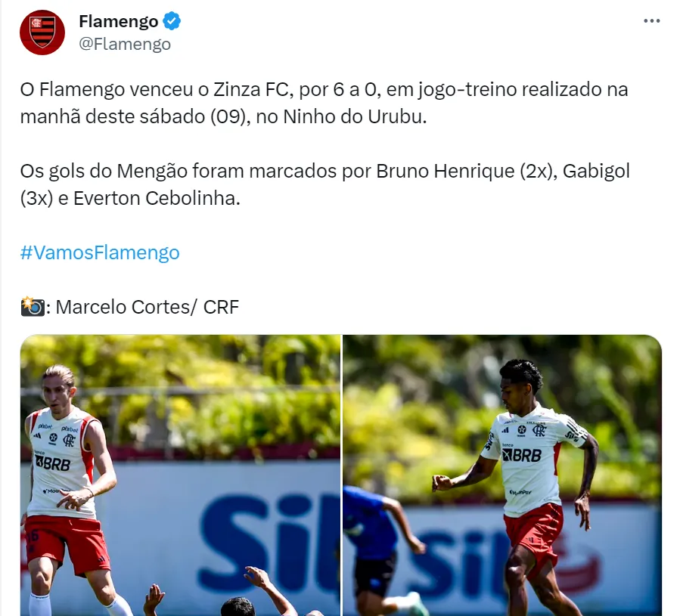
Task: Open the right photo of running player
Action: [x=502, y=475]
